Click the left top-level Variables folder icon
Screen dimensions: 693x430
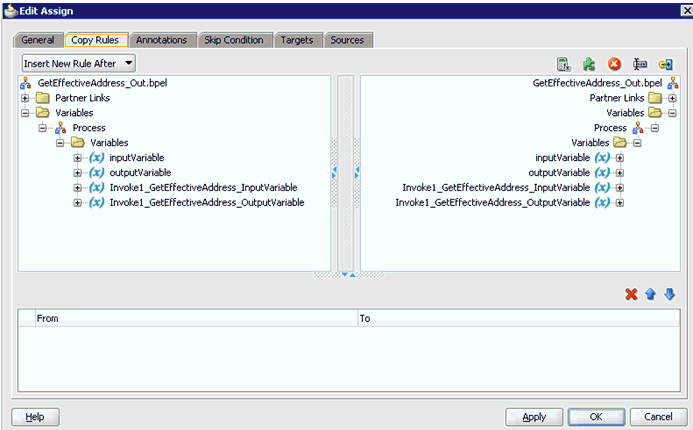click(43, 113)
